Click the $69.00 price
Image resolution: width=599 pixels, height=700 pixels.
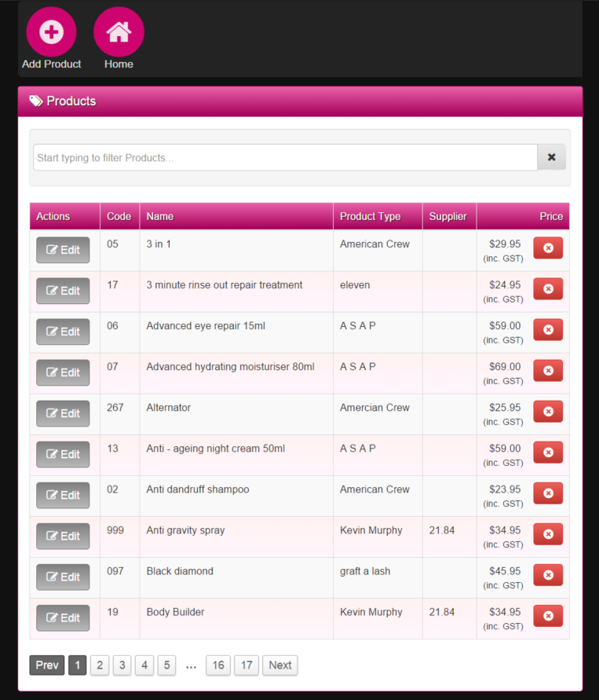pyautogui.click(x=505, y=367)
